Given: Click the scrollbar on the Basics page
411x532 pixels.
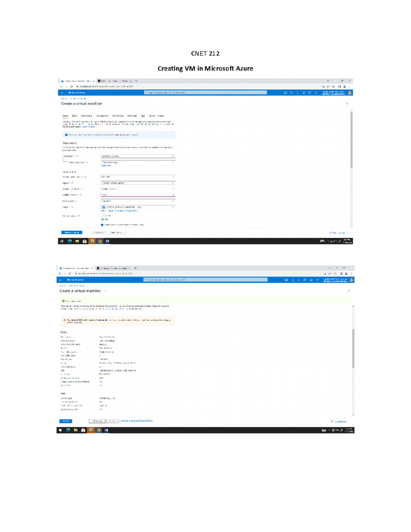Looking at the screenshot, I should click(x=351, y=140).
